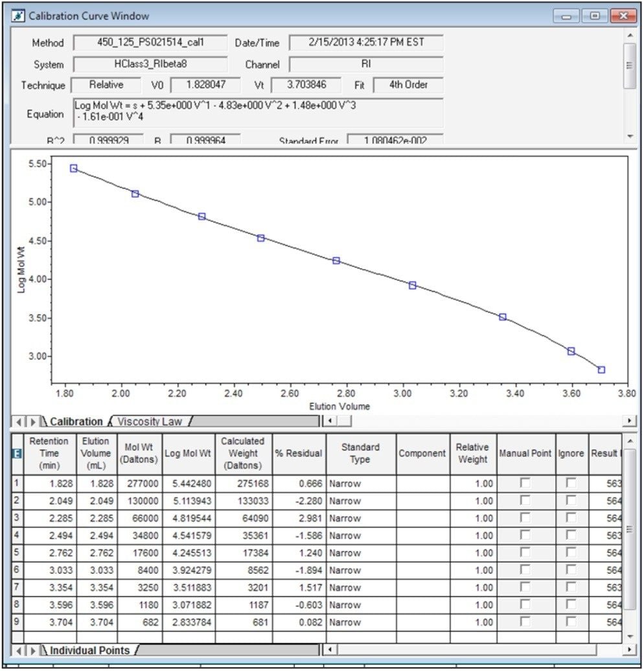The image size is (644, 671).
Task: Click the Calibration Curve Window title icon
Action: pyautogui.click(x=18, y=16)
